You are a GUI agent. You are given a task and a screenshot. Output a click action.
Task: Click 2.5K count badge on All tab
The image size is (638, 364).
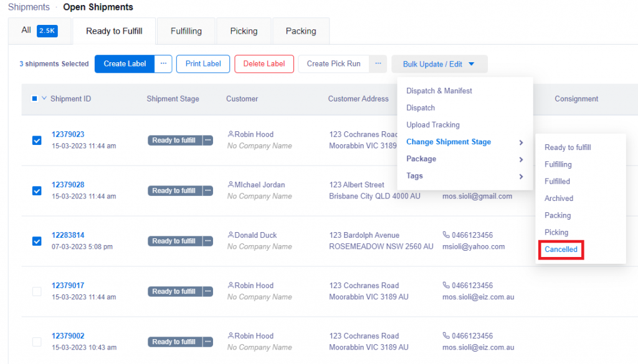point(47,31)
